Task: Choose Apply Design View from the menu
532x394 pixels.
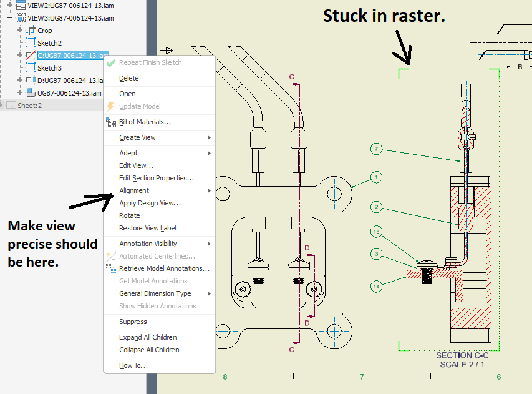Action: pos(148,203)
